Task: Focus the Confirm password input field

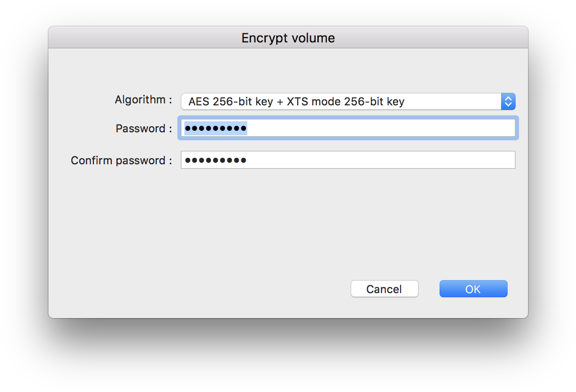Action: coord(348,160)
